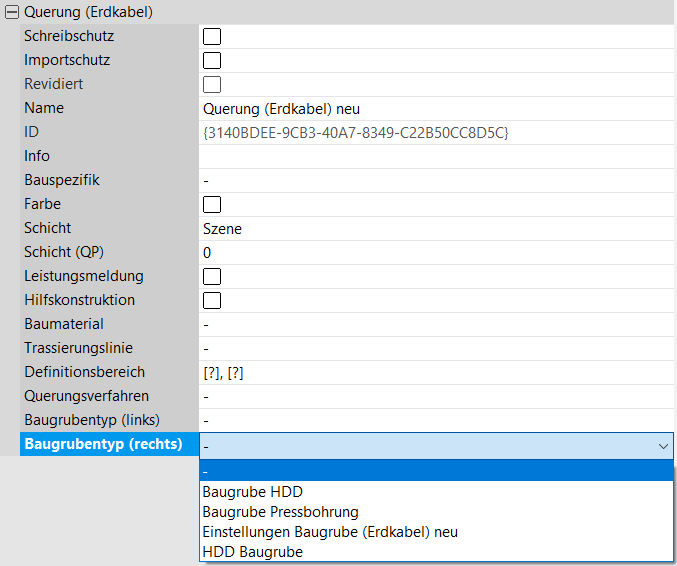Toggle the Hilfskonstruktion checkbox
Image resolution: width=677 pixels, height=566 pixels.
(212, 300)
